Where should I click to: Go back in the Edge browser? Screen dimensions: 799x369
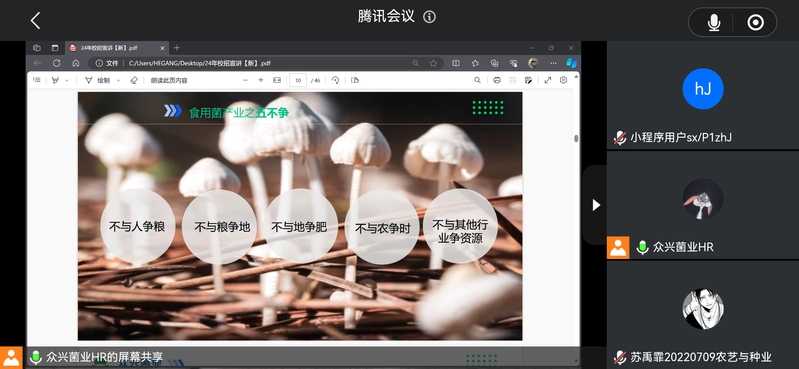(37, 63)
